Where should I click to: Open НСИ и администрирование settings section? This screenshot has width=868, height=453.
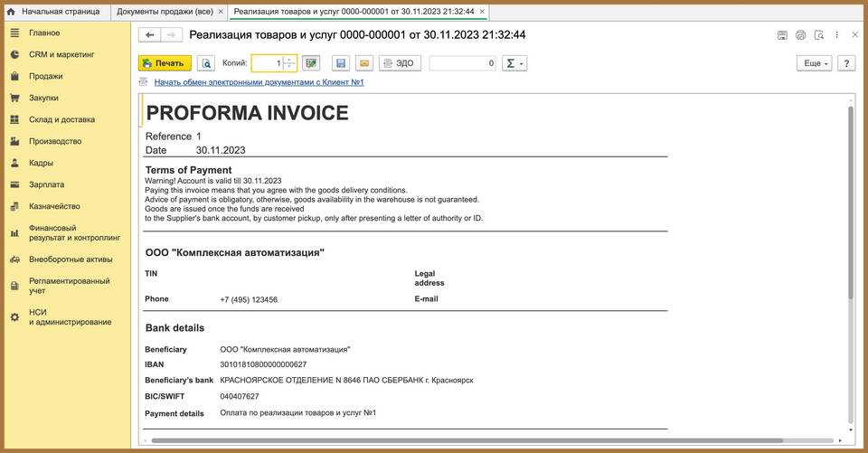(x=70, y=316)
